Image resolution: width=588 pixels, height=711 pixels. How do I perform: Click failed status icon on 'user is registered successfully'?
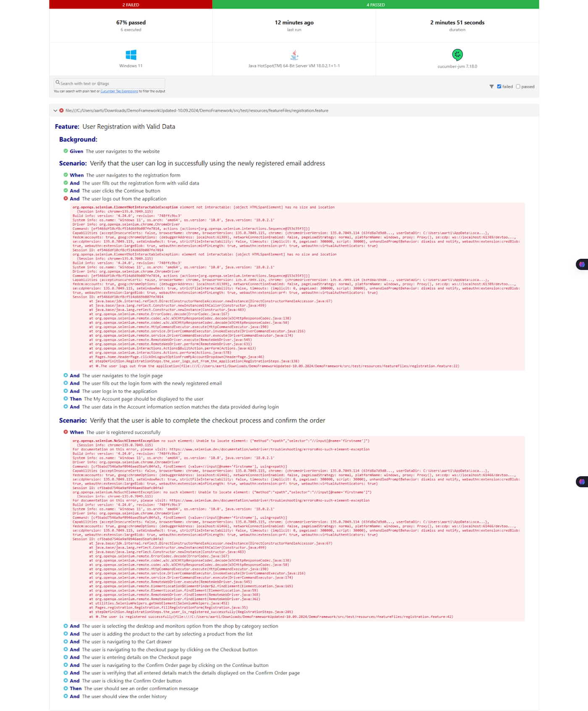[66, 432]
